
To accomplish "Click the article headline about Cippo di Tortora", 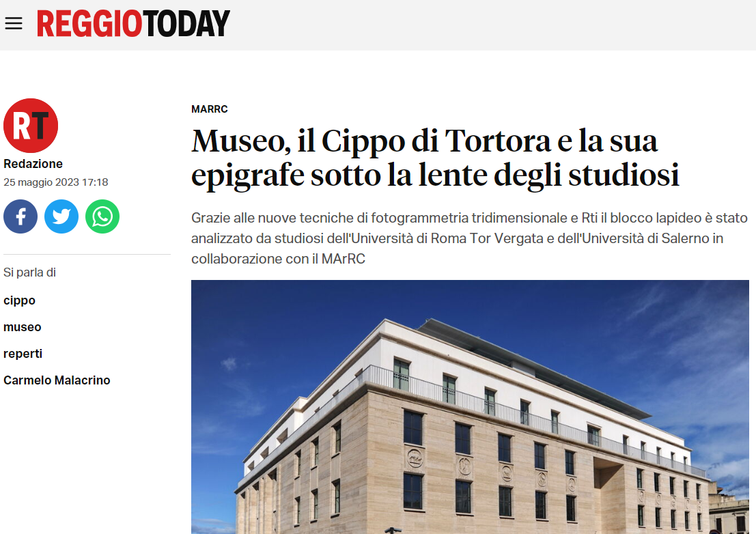I will (436, 158).
